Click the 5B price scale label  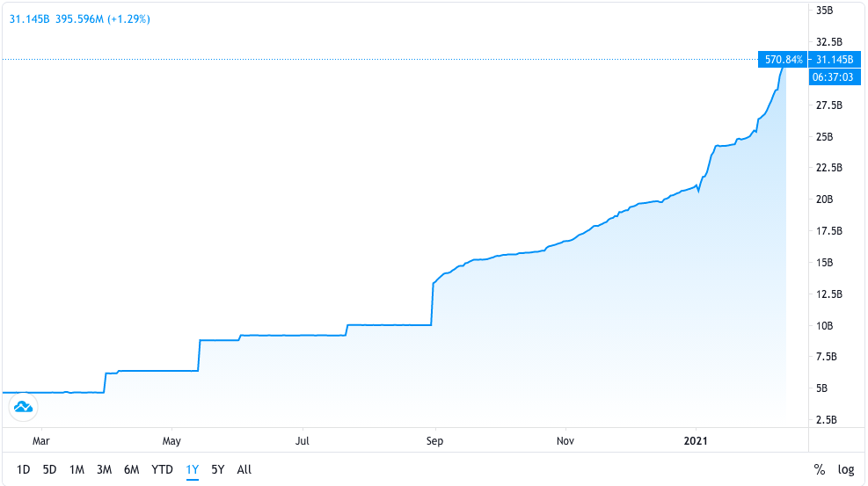point(822,388)
